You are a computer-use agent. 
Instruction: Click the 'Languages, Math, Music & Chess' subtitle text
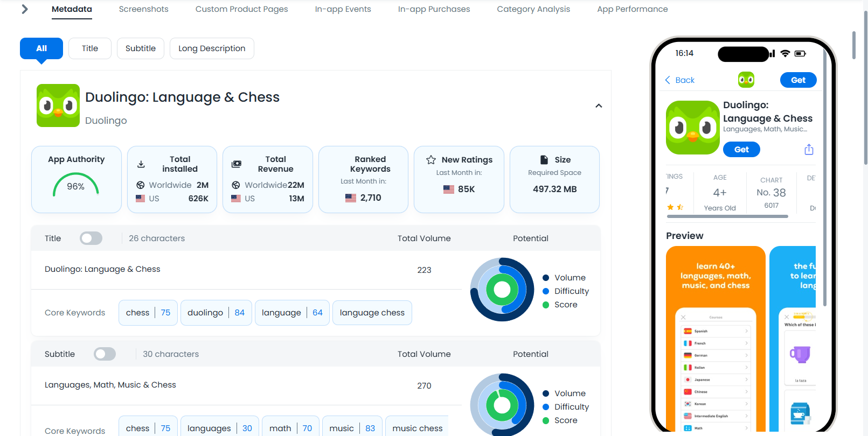(x=110, y=385)
